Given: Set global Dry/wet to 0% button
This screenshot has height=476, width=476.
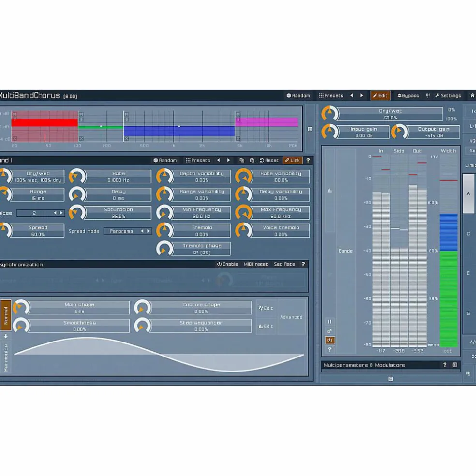Looking at the screenshot, I should pos(451,110).
